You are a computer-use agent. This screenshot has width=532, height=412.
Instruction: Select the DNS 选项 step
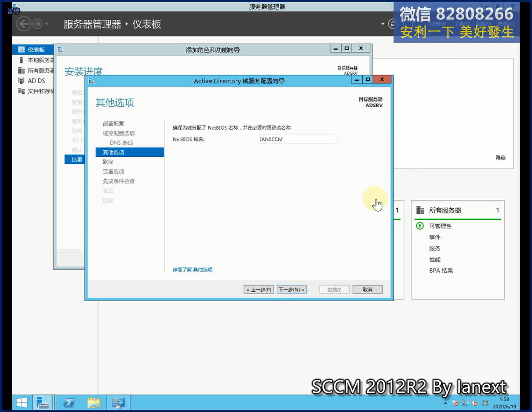(121, 143)
